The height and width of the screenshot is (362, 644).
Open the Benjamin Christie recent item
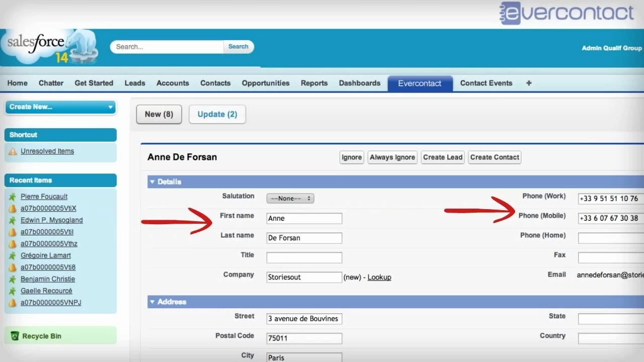click(48, 279)
